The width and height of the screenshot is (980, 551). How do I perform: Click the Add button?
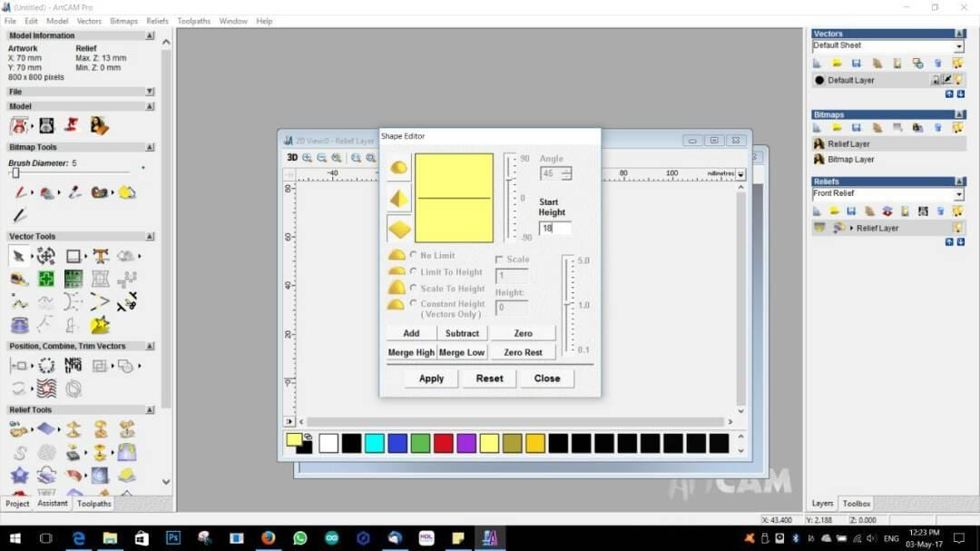pos(411,333)
